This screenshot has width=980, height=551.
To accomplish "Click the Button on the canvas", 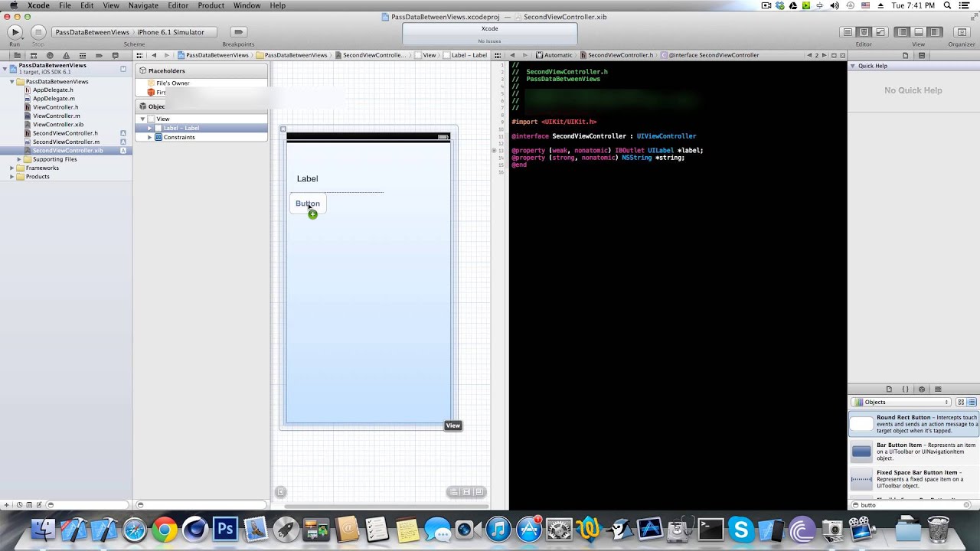I will [x=308, y=204].
